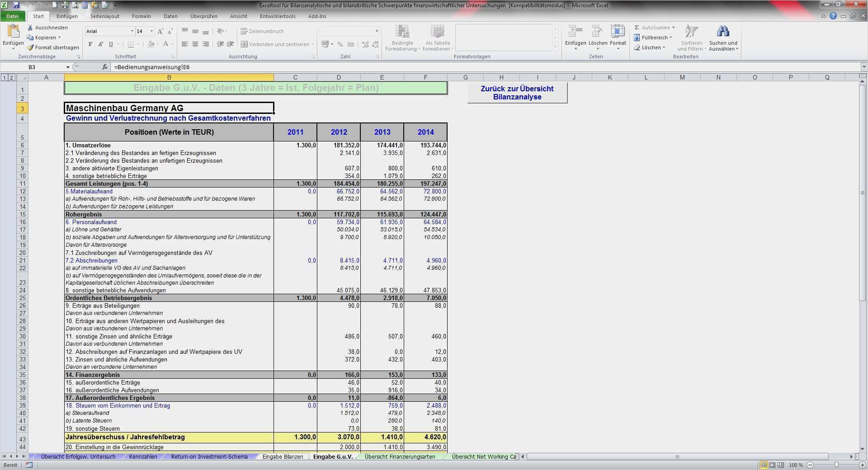Toggle bold formatting (F)

click(x=90, y=44)
